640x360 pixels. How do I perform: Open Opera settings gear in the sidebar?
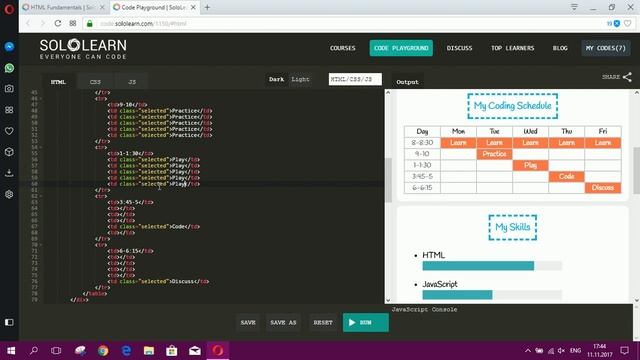(x=9, y=194)
